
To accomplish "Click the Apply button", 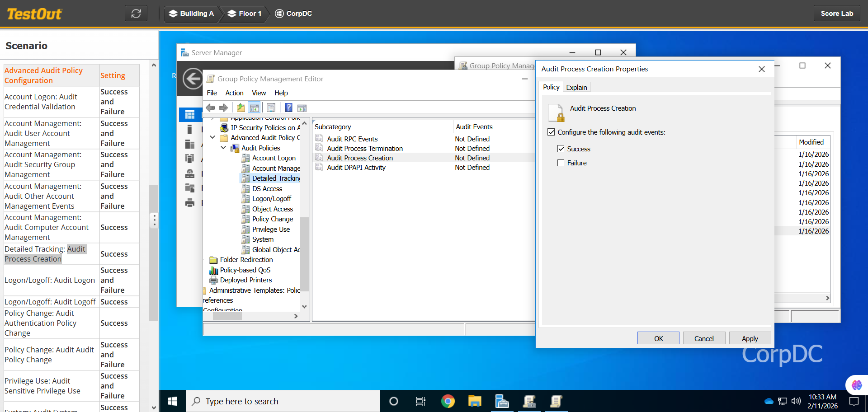I will tap(750, 338).
